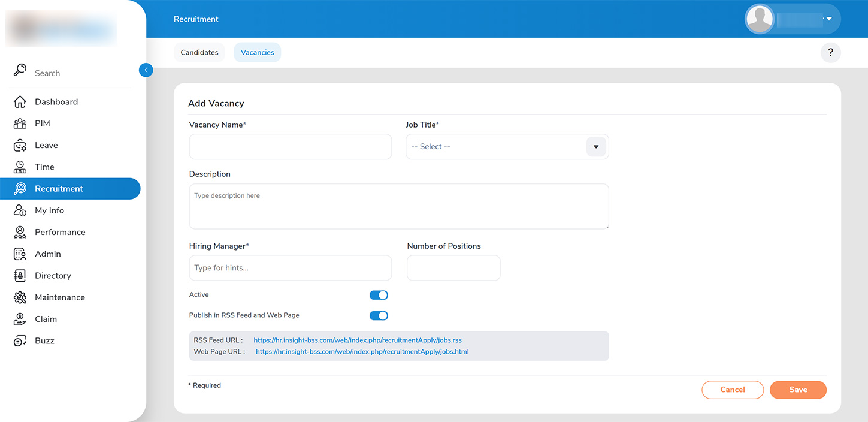Switch to the Candidates tab

pos(199,53)
